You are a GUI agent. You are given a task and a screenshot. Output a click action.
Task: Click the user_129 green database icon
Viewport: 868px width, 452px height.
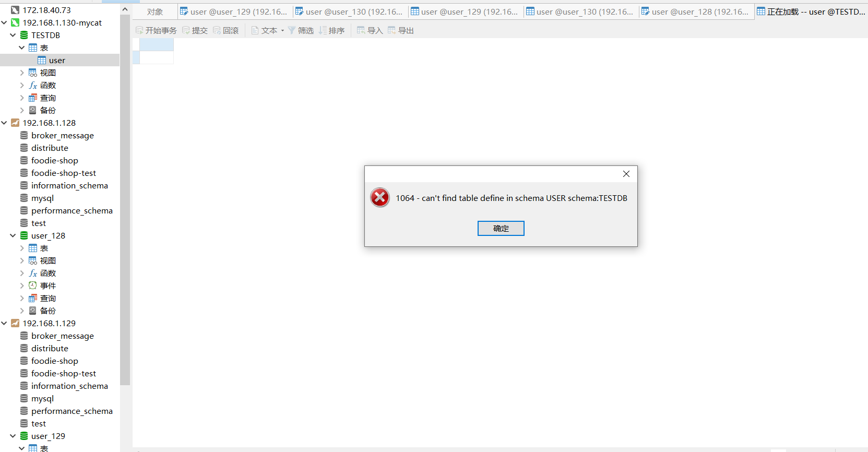click(x=24, y=436)
